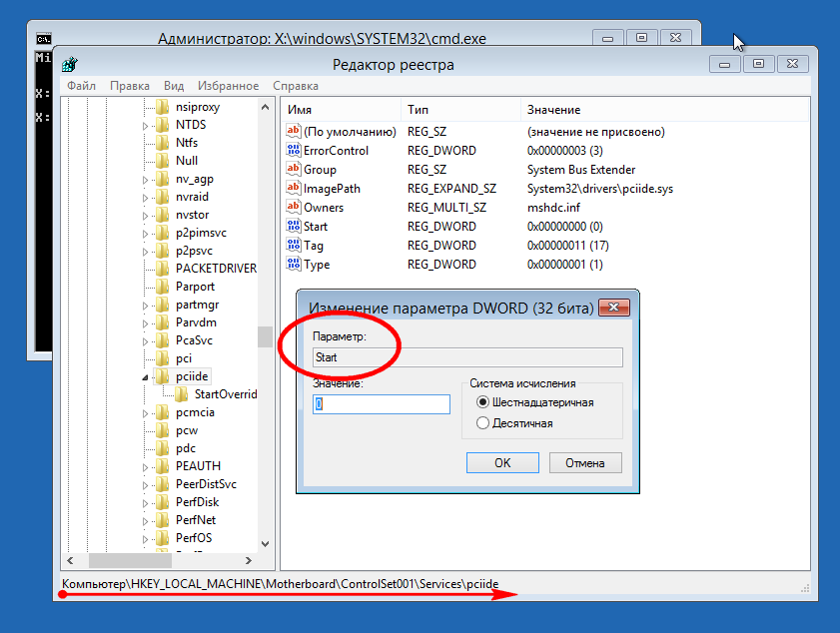Image resolution: width=840 pixels, height=633 pixels.
Task: Click the Type DWORD value icon
Action: 293,264
